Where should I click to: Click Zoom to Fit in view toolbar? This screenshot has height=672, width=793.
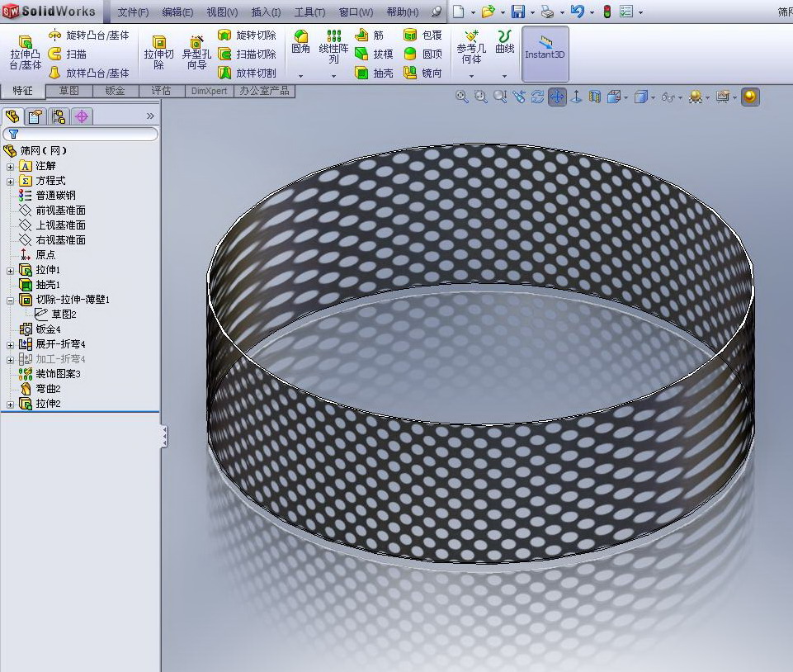(x=462, y=97)
